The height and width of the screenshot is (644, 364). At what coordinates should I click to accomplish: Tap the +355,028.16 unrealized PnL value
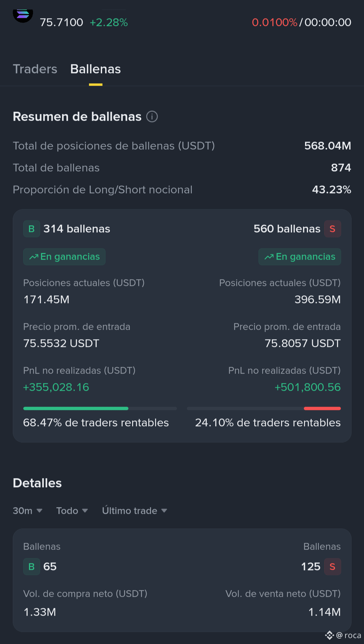click(x=56, y=387)
